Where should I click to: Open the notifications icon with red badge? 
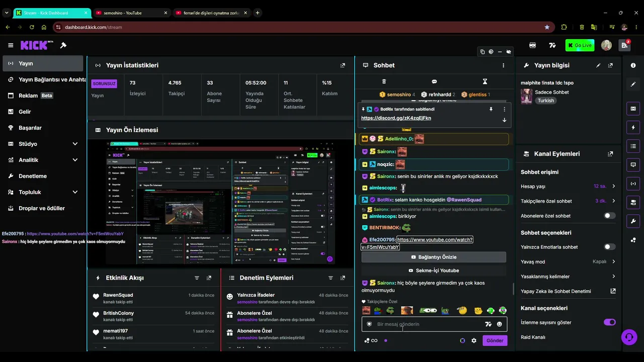tap(624, 45)
